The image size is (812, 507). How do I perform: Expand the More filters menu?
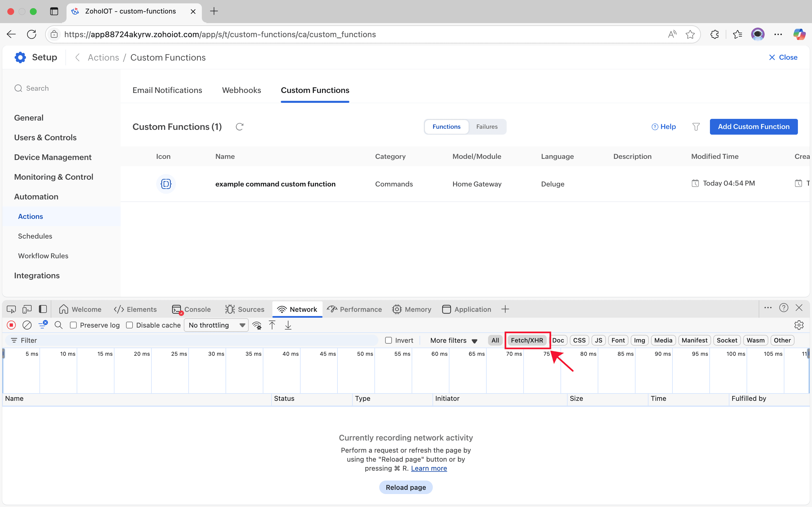tap(454, 340)
